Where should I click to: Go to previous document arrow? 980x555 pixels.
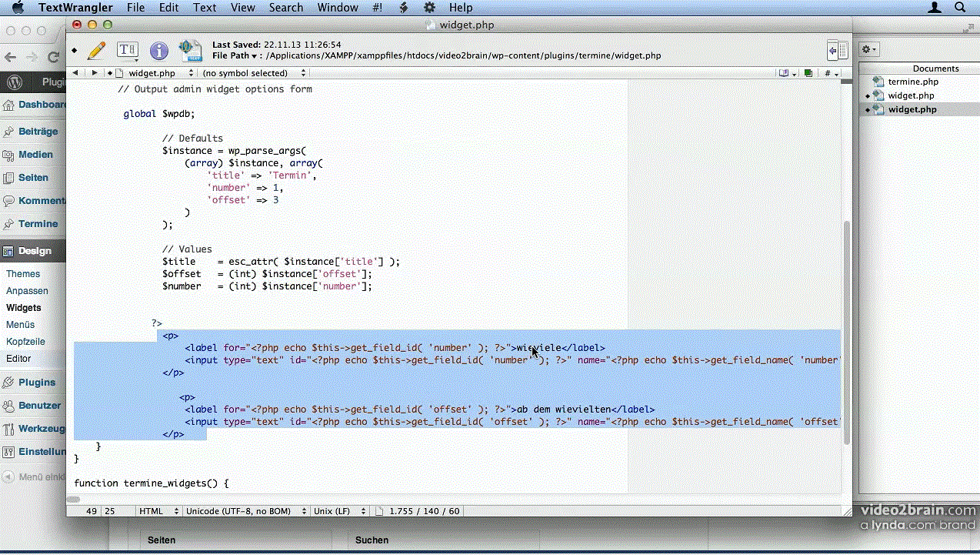[x=75, y=73]
